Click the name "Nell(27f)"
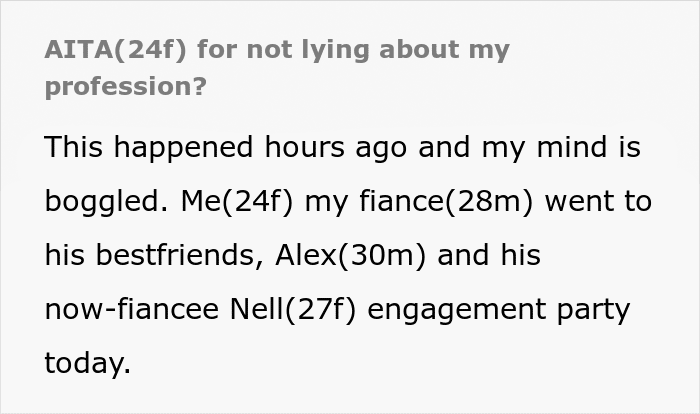This screenshot has height=414, width=700. 293,309
